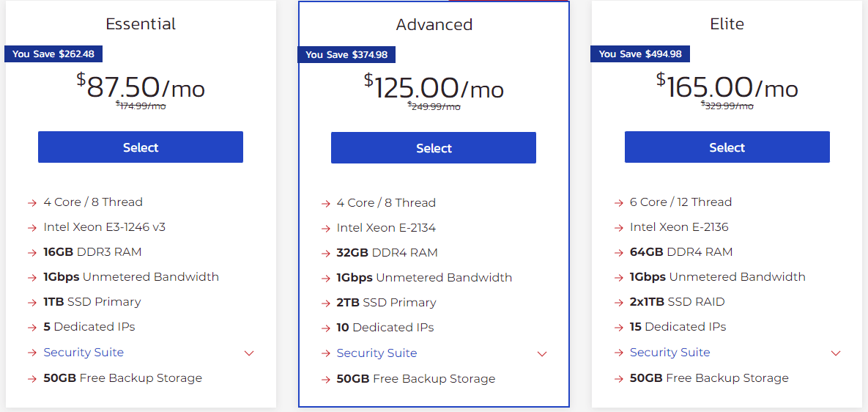This screenshot has height=412, width=868.
Task: Open Security Suite link under Elite
Action: [669, 352]
